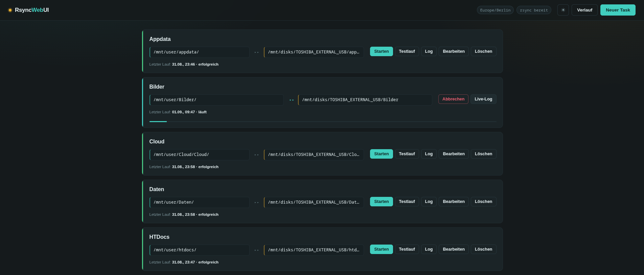Click the arrow icon between Cloud paths
644x275 pixels.
point(257,155)
